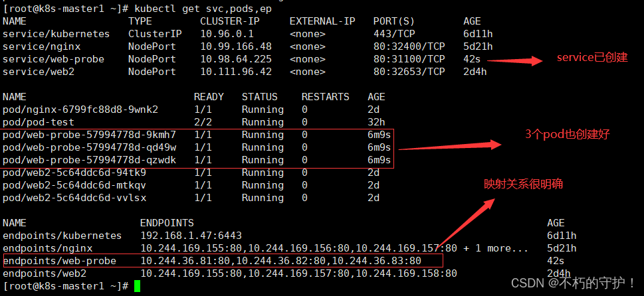
Task: Select the "service/web-probe" name
Action: tap(53, 59)
